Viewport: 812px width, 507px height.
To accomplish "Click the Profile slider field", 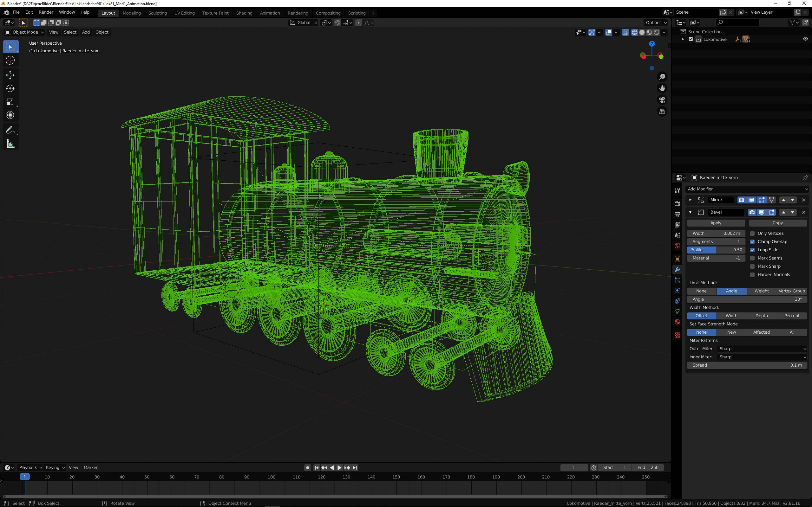I will pos(716,250).
